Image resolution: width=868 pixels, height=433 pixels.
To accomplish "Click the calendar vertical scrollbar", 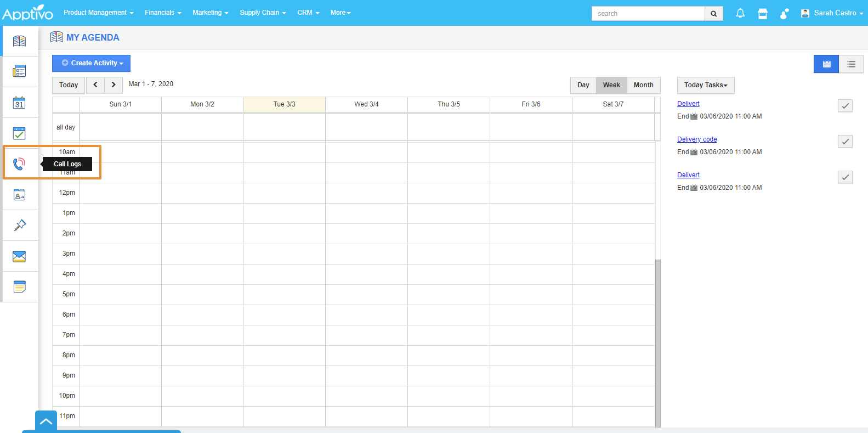I will click(658, 343).
